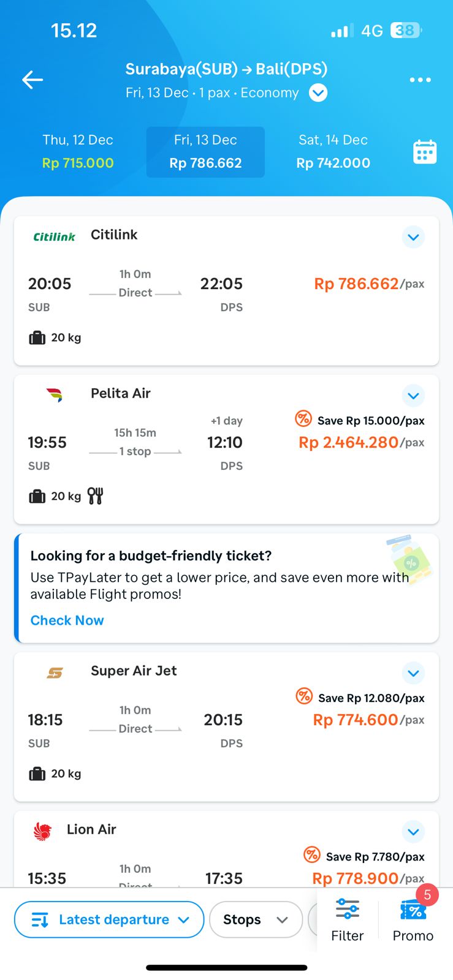The width and height of the screenshot is (453, 980).
Task: Select the Sat, 14 Dec date tab
Action: tap(333, 152)
